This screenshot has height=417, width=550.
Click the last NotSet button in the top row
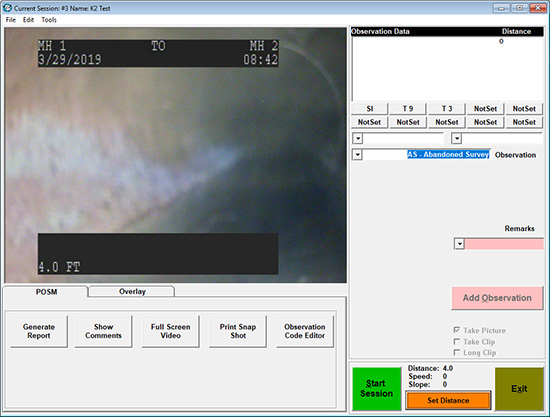[x=524, y=109]
